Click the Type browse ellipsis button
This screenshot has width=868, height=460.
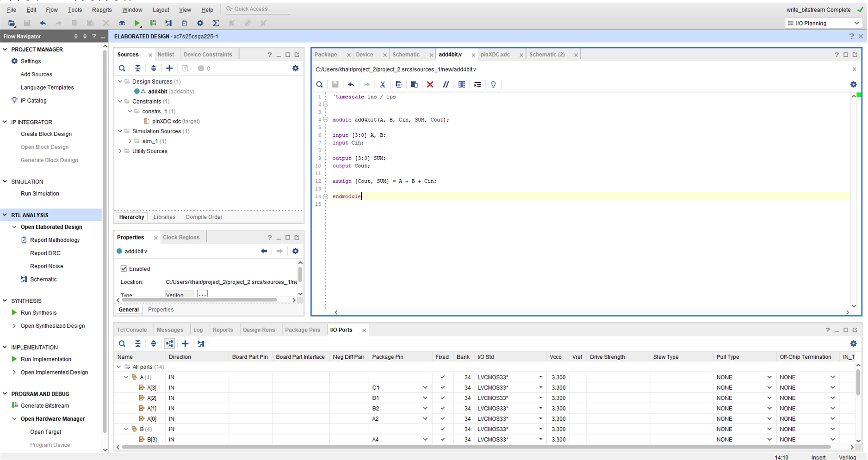[x=202, y=294]
